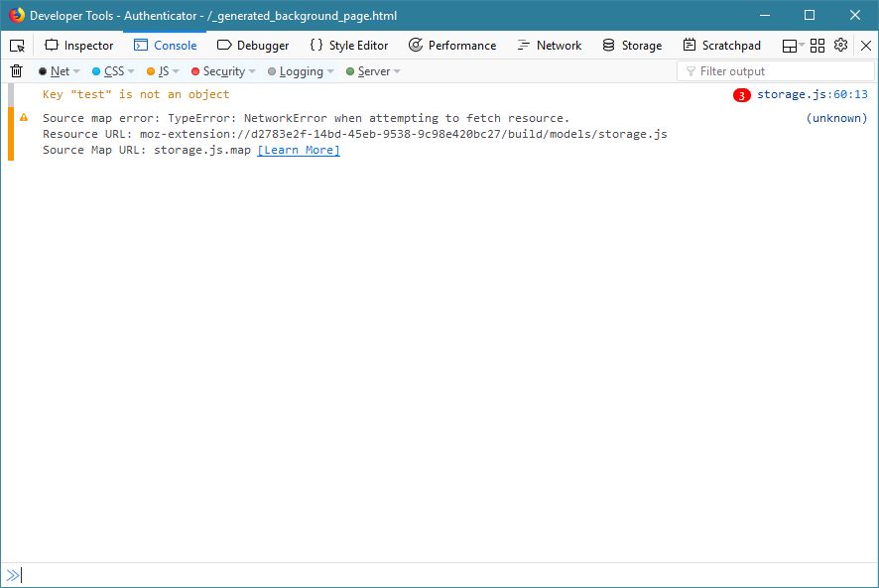Toggle the CSS filter button
Screen dimensions: 879x588
(x=108, y=71)
